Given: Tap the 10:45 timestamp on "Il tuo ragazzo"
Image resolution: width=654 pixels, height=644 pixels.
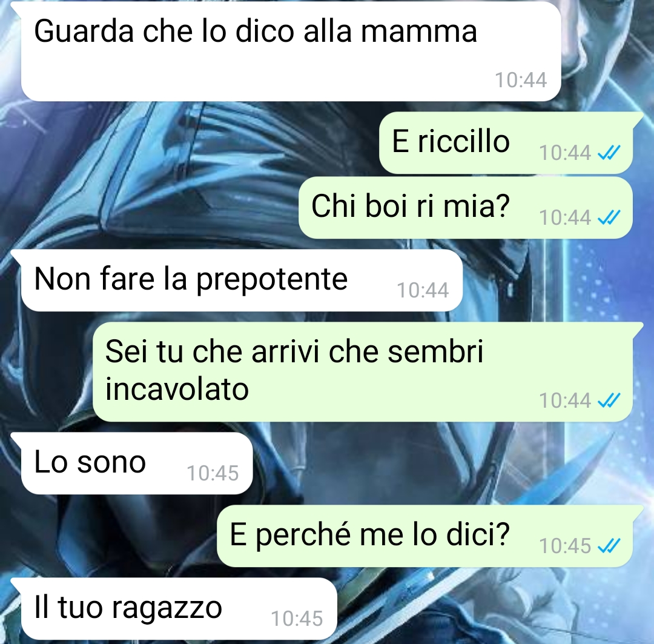Looking at the screenshot, I should (x=297, y=619).
